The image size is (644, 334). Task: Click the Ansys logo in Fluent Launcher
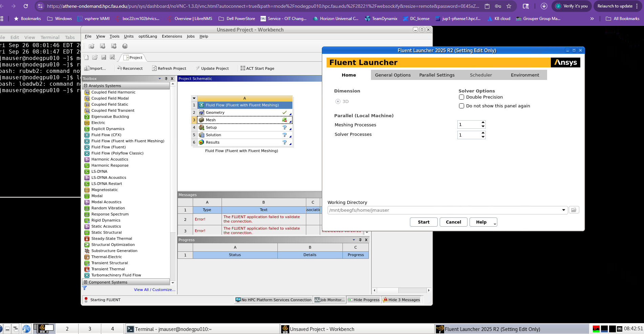point(565,62)
